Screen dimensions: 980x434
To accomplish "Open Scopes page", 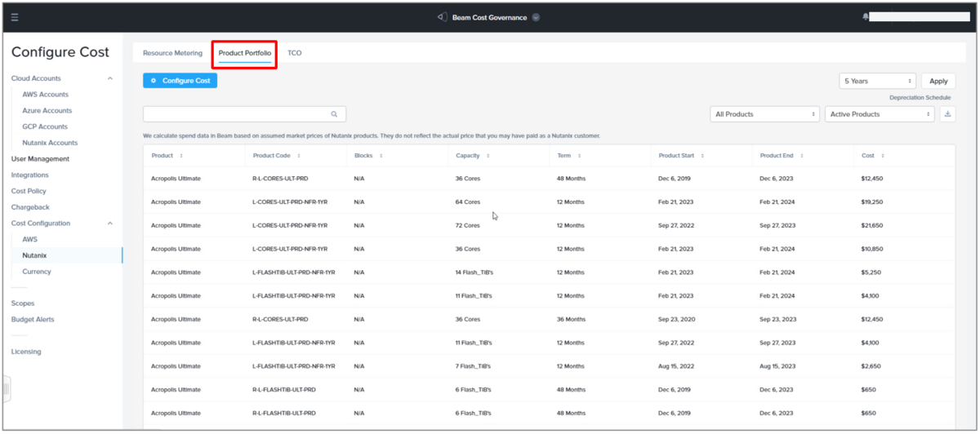I will click(x=23, y=303).
